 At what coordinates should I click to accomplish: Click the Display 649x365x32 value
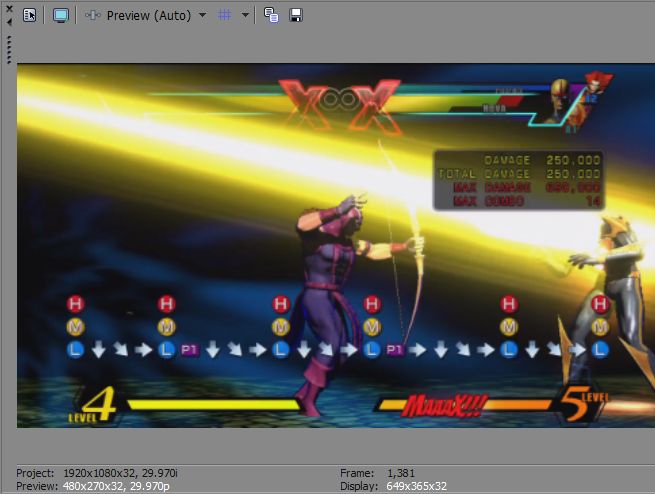coord(416,486)
